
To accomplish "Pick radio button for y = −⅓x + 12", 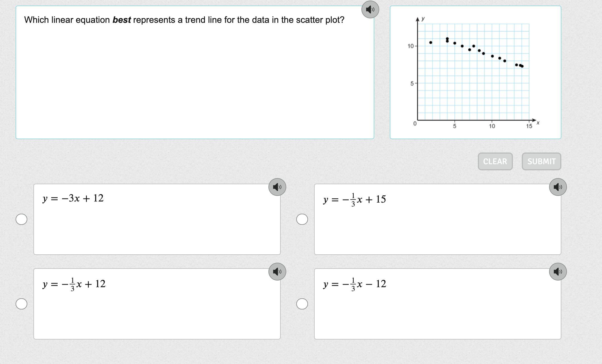I will pyautogui.click(x=21, y=304).
